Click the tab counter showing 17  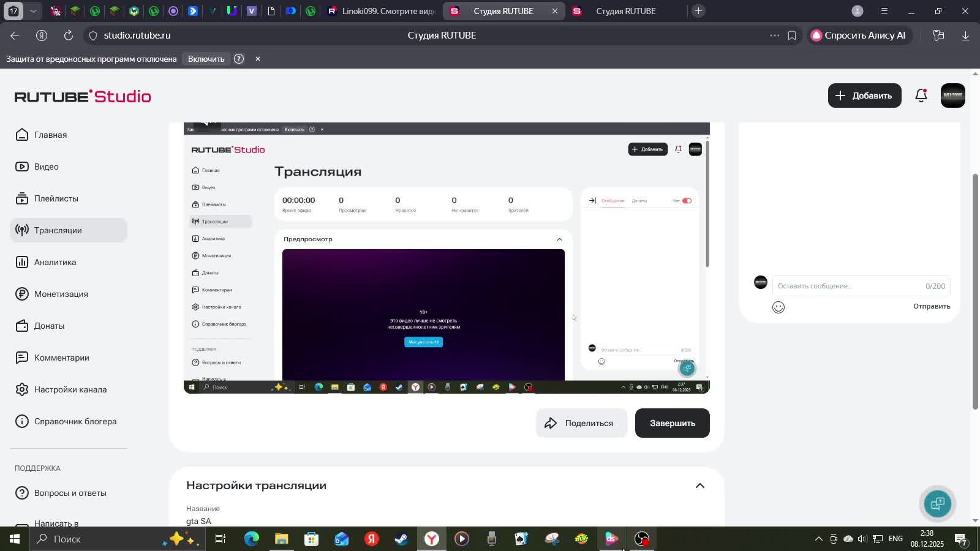pyautogui.click(x=13, y=11)
